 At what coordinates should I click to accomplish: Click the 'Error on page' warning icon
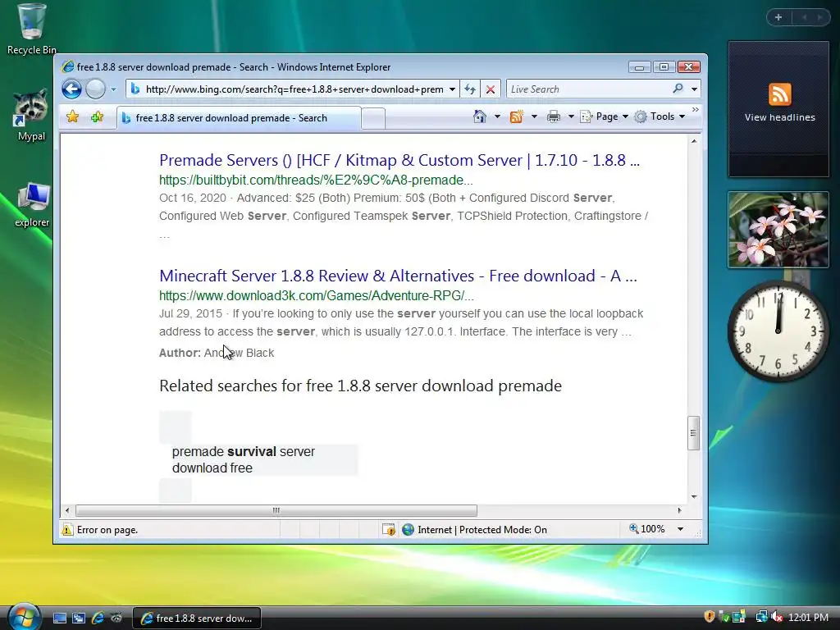[x=67, y=530]
